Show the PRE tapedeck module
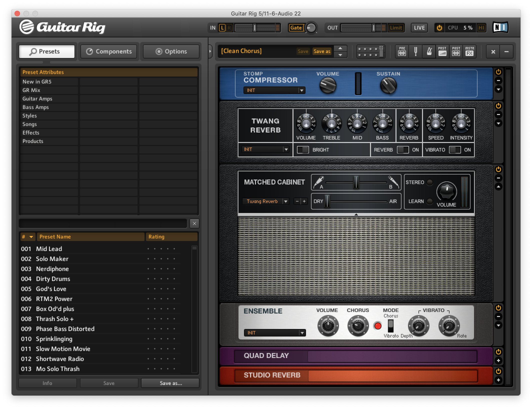The height and width of the screenshot is (409, 532). [402, 52]
